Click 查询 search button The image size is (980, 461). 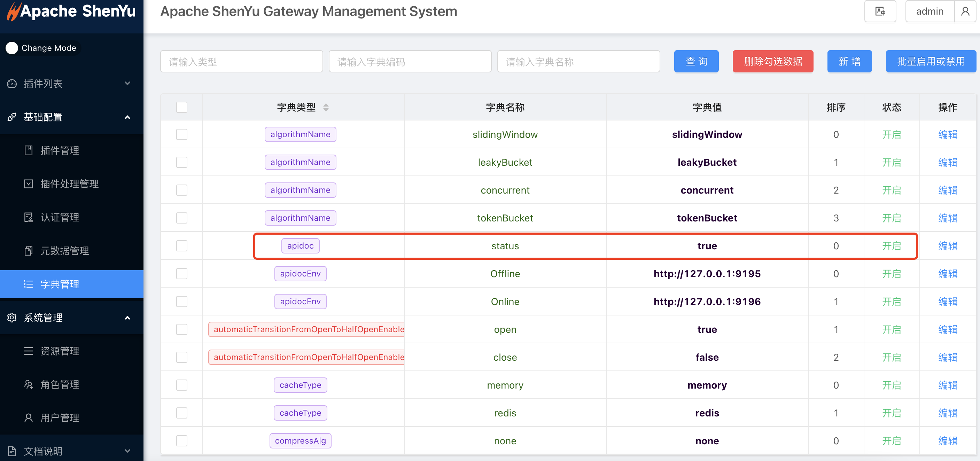pos(696,61)
